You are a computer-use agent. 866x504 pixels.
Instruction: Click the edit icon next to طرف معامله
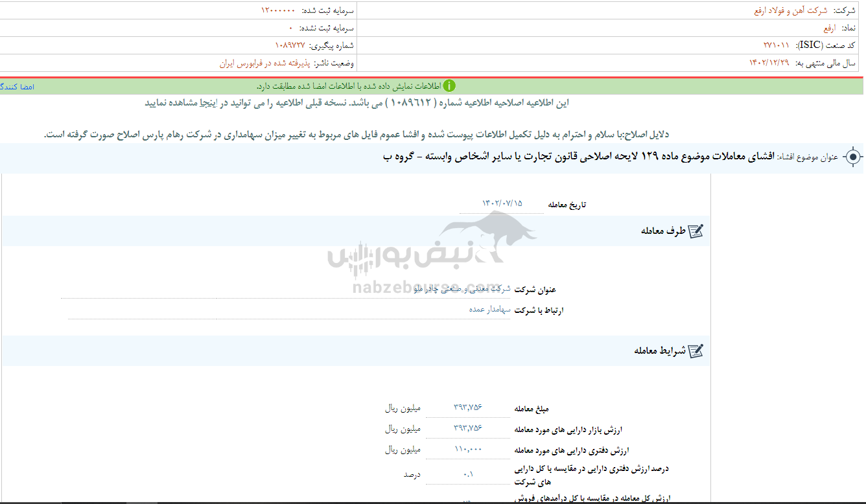(696, 231)
